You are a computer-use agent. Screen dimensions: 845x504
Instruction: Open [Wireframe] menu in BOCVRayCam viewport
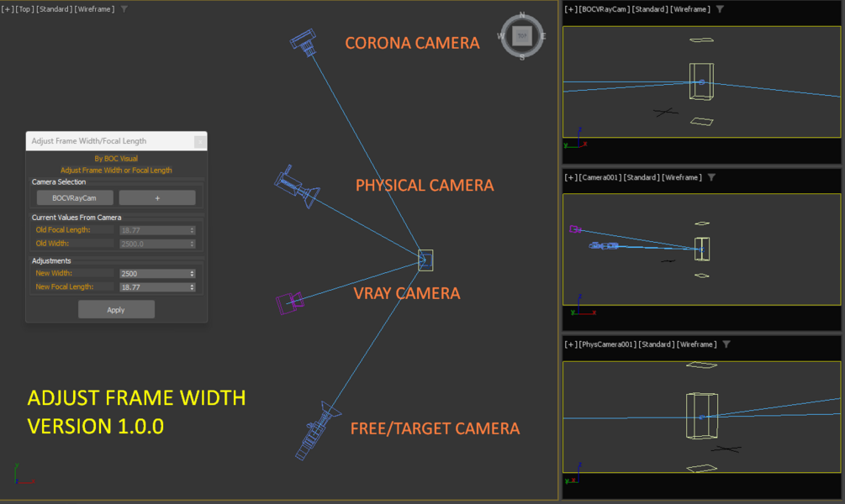(691, 9)
